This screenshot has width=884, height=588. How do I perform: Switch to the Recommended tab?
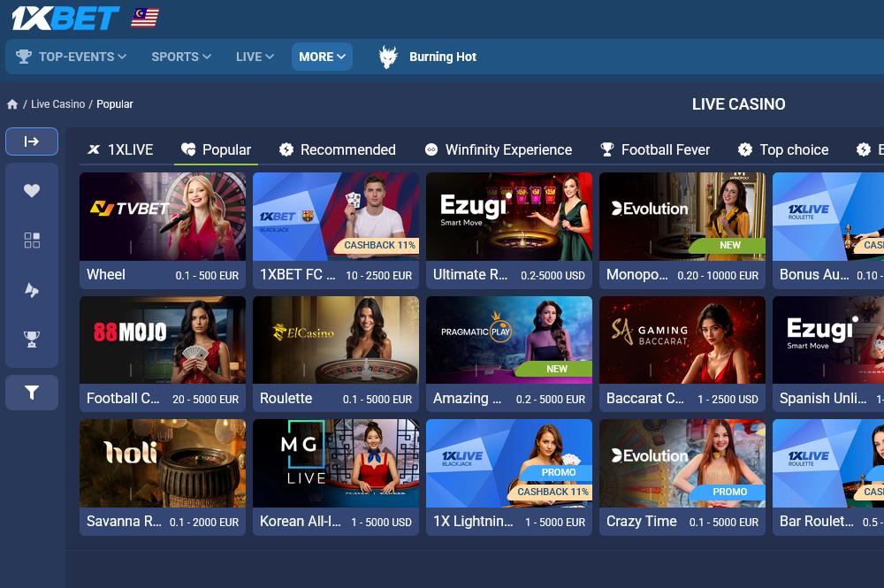pos(337,150)
